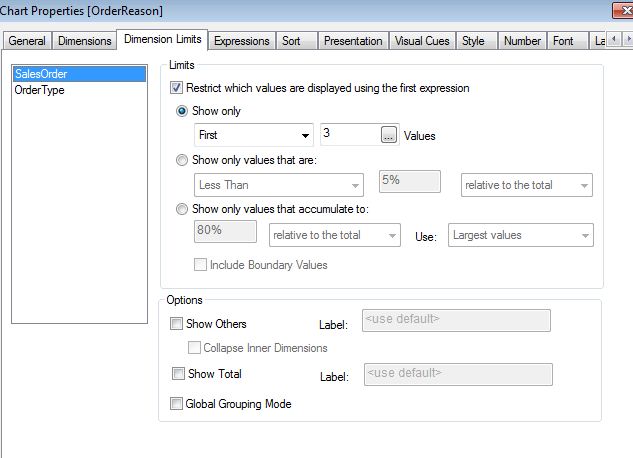Click the ellipsis button beside the value 3
The height and width of the screenshot is (458, 633).
(x=389, y=135)
